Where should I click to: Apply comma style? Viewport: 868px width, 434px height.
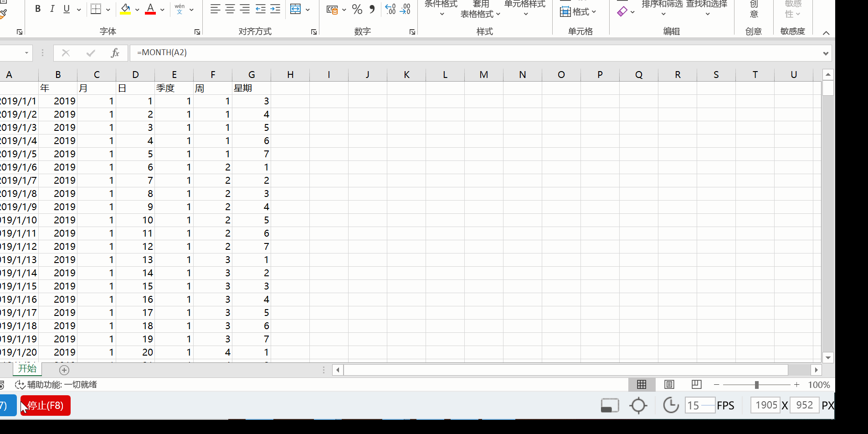coord(372,9)
